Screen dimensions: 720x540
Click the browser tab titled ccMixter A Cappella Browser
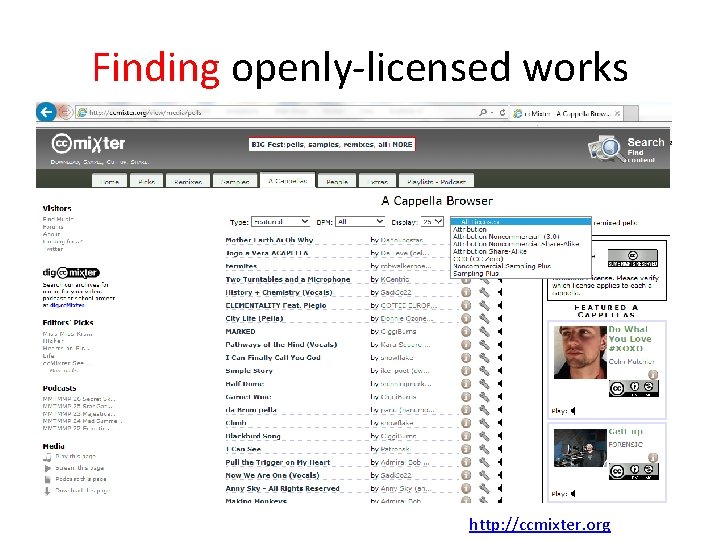click(567, 113)
